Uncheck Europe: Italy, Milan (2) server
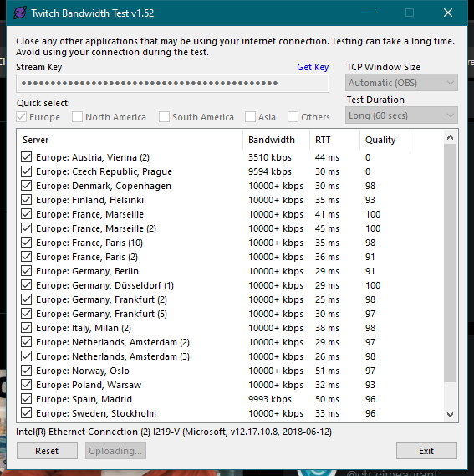474x476 pixels. click(27, 328)
